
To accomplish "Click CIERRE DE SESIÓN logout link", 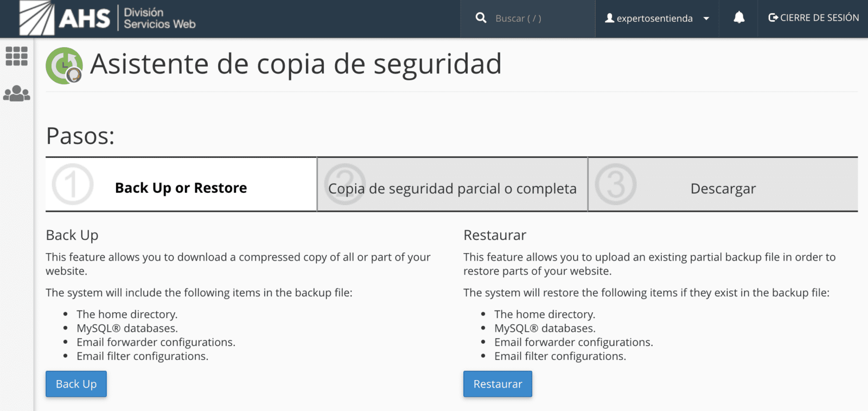I will click(x=814, y=18).
